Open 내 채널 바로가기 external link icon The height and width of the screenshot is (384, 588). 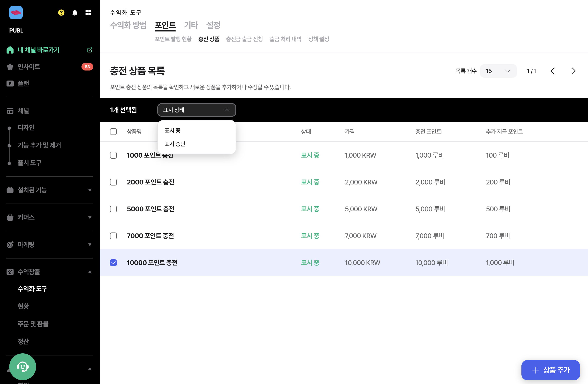(x=89, y=50)
